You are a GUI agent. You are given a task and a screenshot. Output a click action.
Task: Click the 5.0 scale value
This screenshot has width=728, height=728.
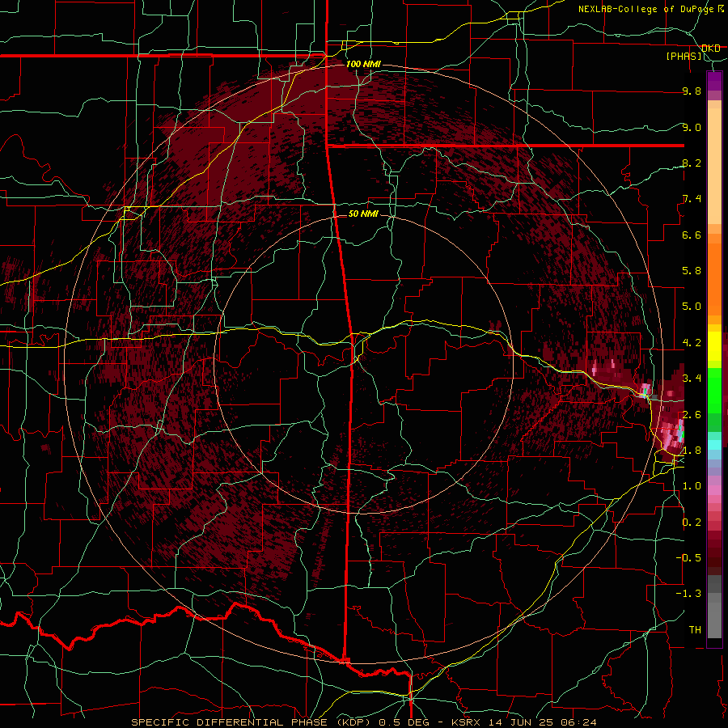click(x=692, y=307)
